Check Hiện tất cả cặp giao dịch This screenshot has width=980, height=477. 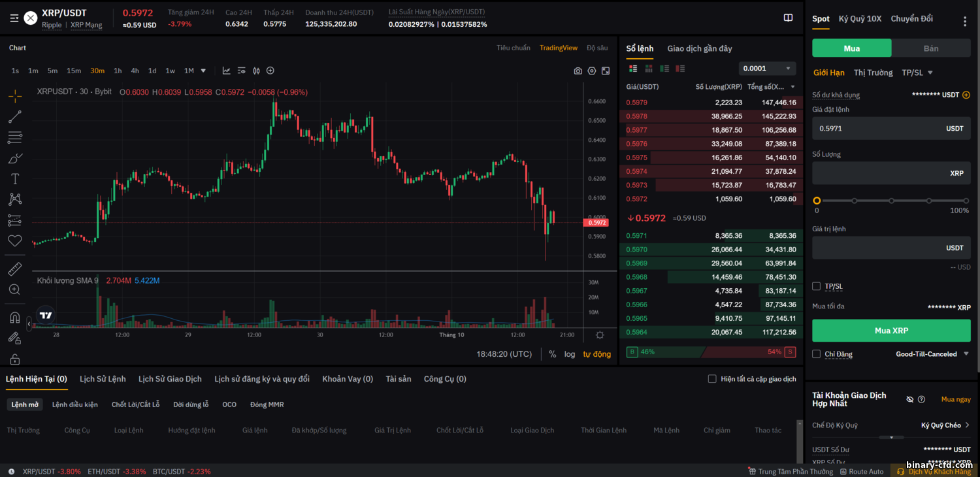712,379
